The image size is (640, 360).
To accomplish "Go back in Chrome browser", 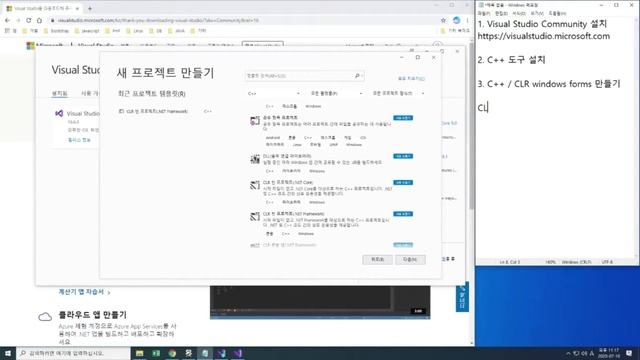I will (x=7, y=20).
